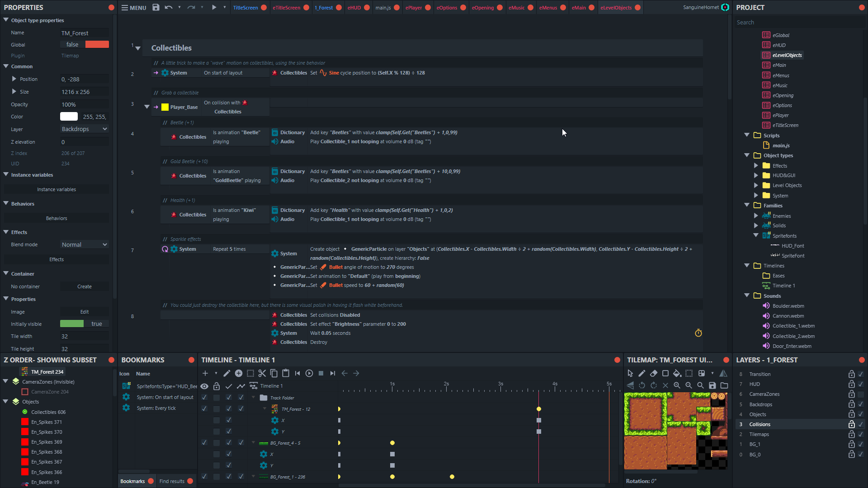
Task: Click the white Color swatch
Action: [x=69, y=117]
